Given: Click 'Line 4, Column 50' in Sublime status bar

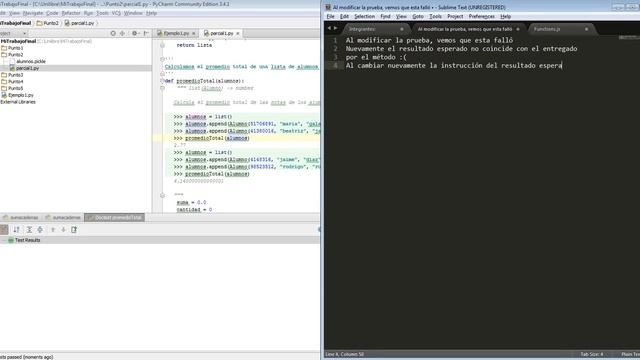Looking at the screenshot, I should (x=344, y=354).
